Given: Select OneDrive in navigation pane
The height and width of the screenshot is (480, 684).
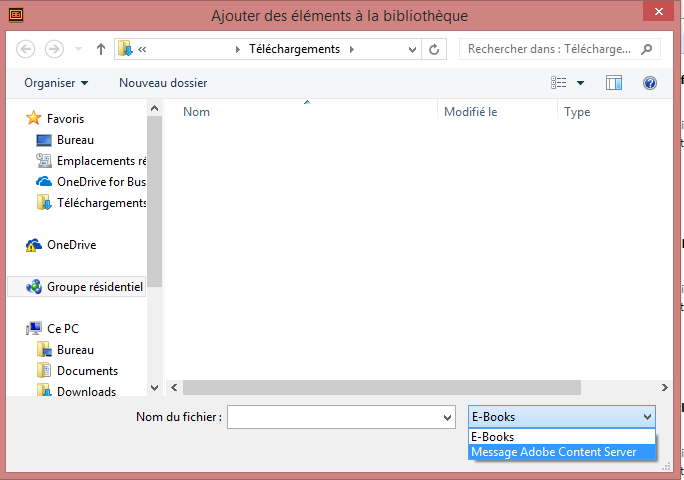Looking at the screenshot, I should pos(72,245).
